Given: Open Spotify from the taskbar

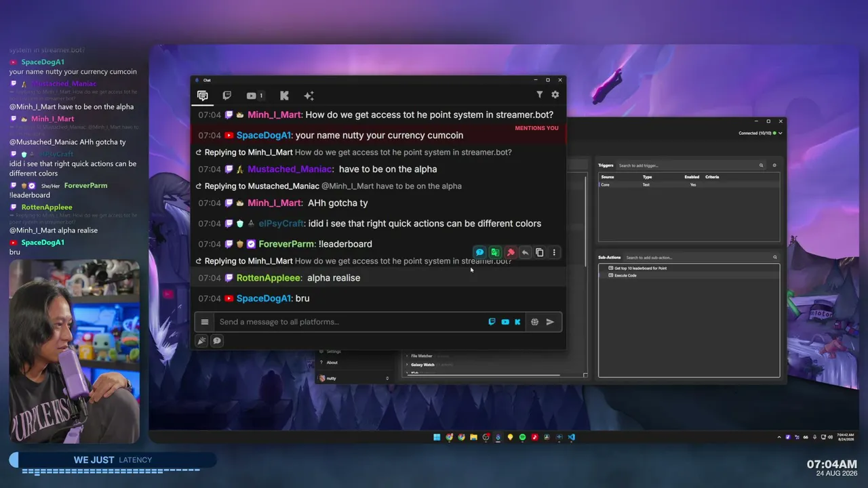Looking at the screenshot, I should click(522, 437).
